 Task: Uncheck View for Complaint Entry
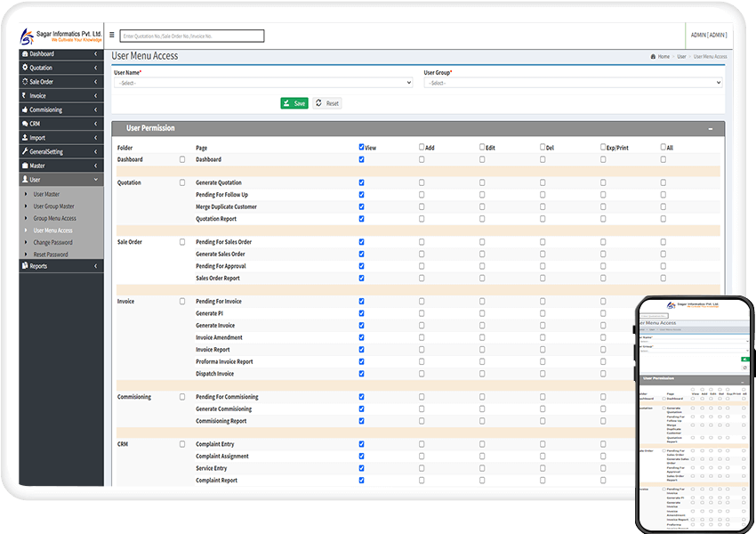click(362, 444)
